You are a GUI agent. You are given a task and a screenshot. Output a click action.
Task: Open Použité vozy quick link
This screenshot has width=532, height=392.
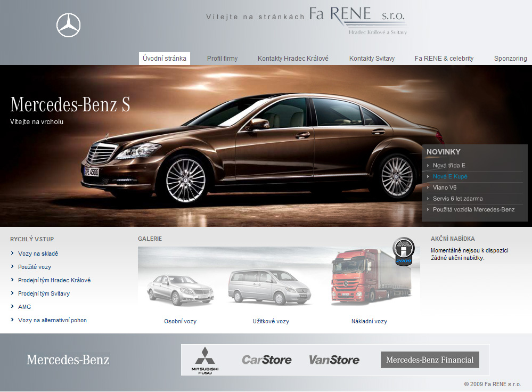[35, 267]
